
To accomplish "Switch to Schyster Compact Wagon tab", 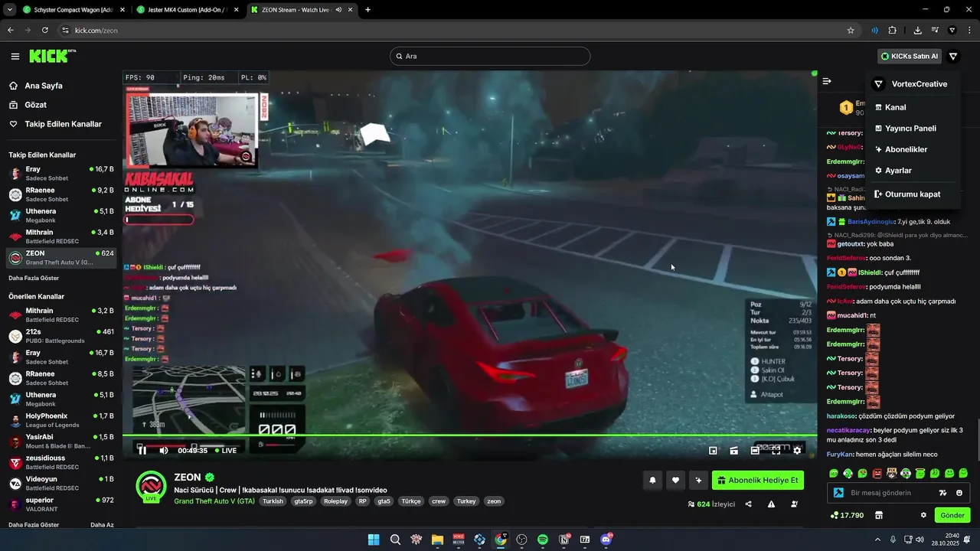I will click(x=72, y=10).
